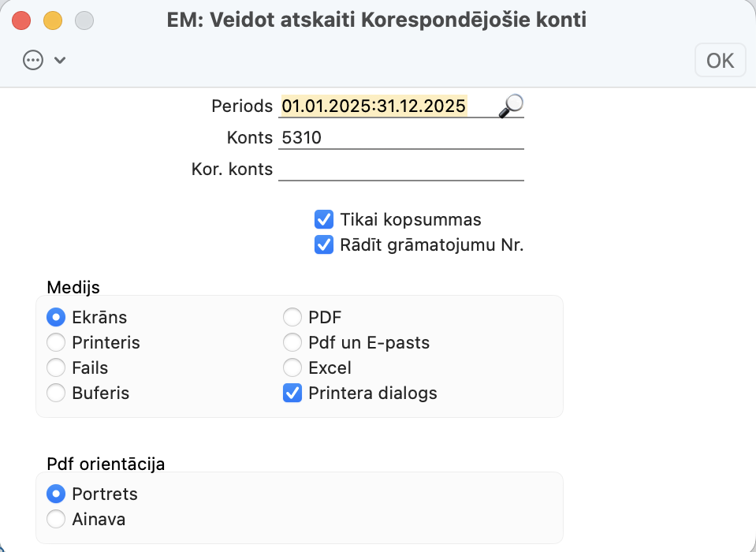Close the window with the red button
The width and height of the screenshot is (756, 552).
22,21
